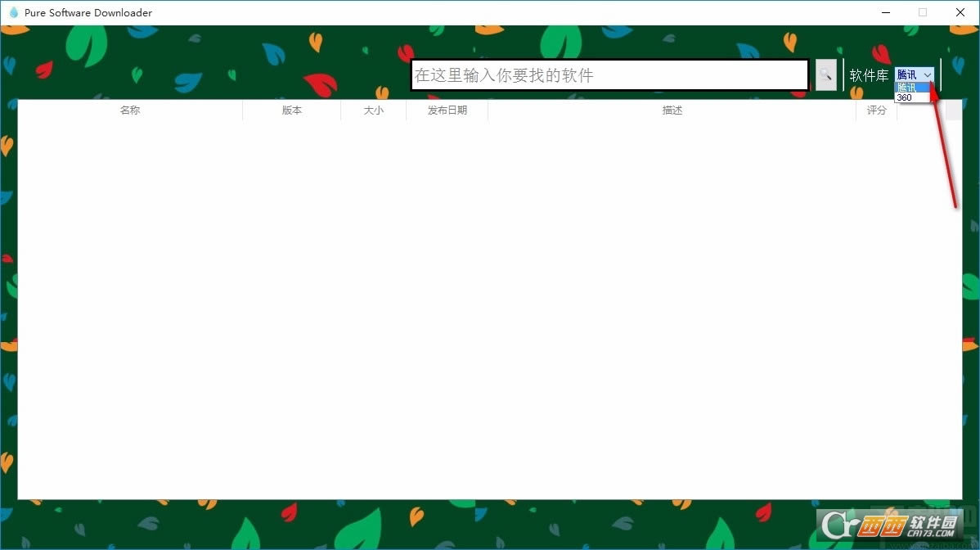Minimize the Pure Software Downloader window
The image size is (980, 550).
coord(886,12)
